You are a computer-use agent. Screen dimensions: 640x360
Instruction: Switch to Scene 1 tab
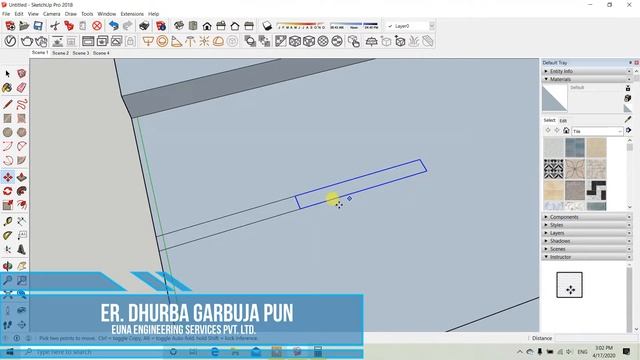click(40, 53)
